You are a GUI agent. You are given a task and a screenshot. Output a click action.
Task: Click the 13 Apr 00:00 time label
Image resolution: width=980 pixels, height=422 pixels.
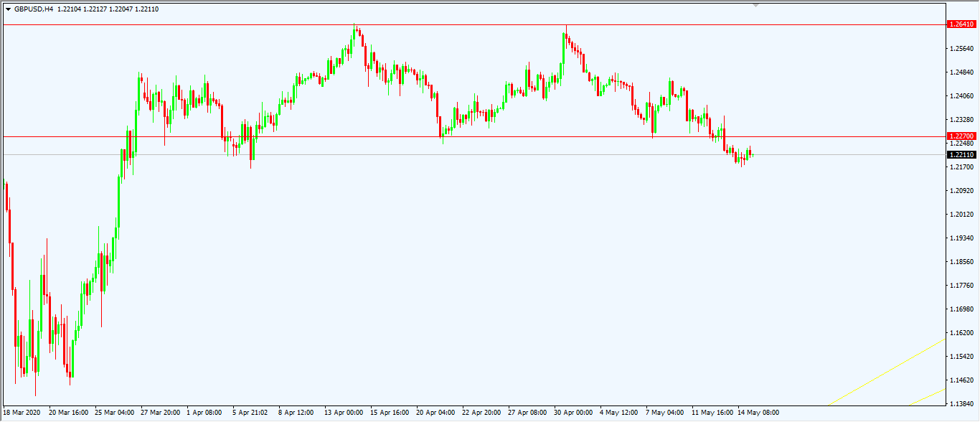[344, 413]
